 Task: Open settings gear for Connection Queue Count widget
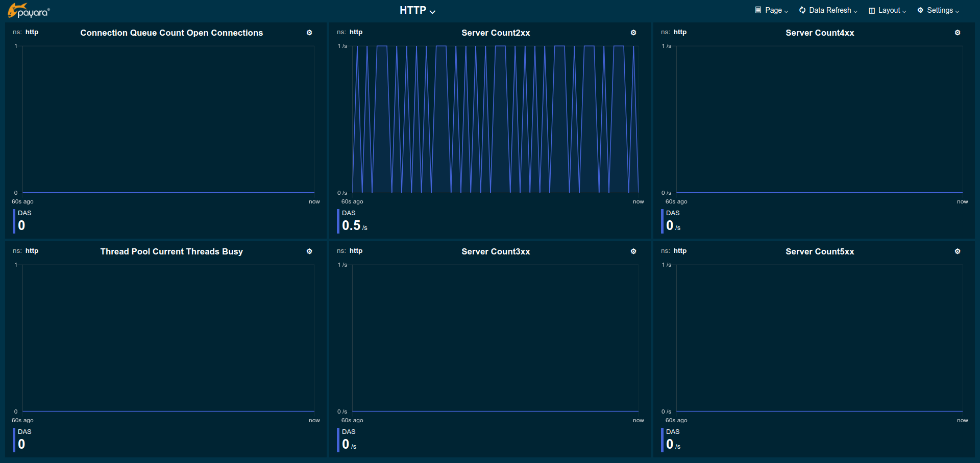click(309, 33)
